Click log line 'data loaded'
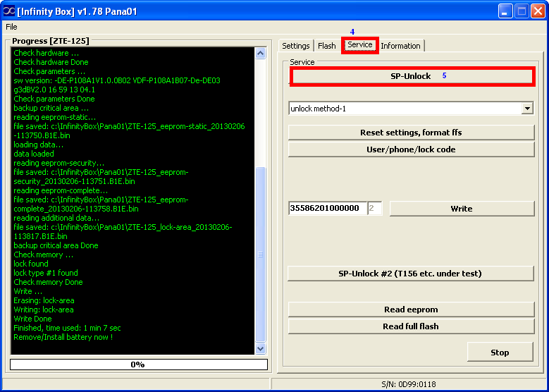This screenshot has height=392, width=549. coord(34,154)
